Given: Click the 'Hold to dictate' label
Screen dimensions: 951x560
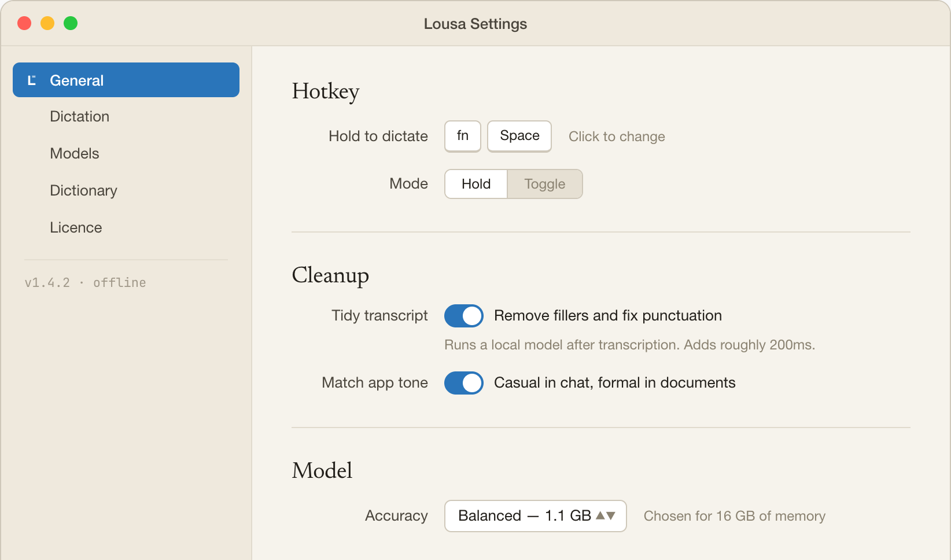Looking at the screenshot, I should pos(378,136).
